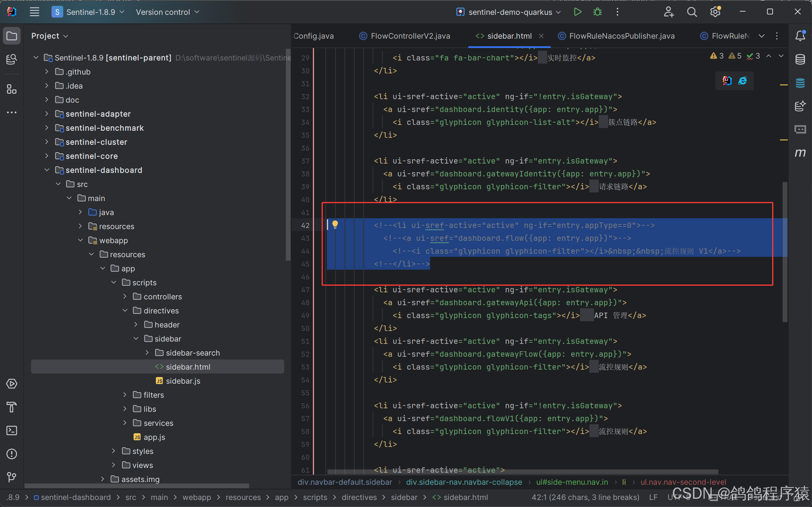Open the Database tool window
Screen dimensions: 812x507
pyautogui.click(x=800, y=59)
